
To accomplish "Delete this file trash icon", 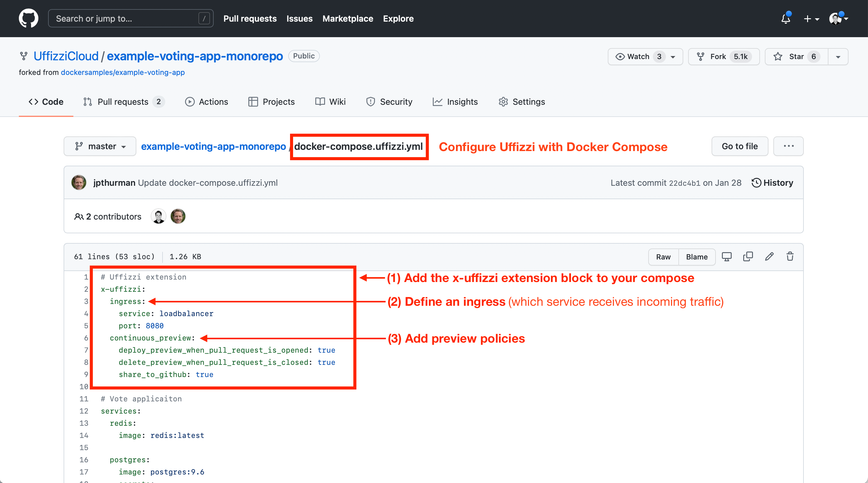I will [x=790, y=257].
